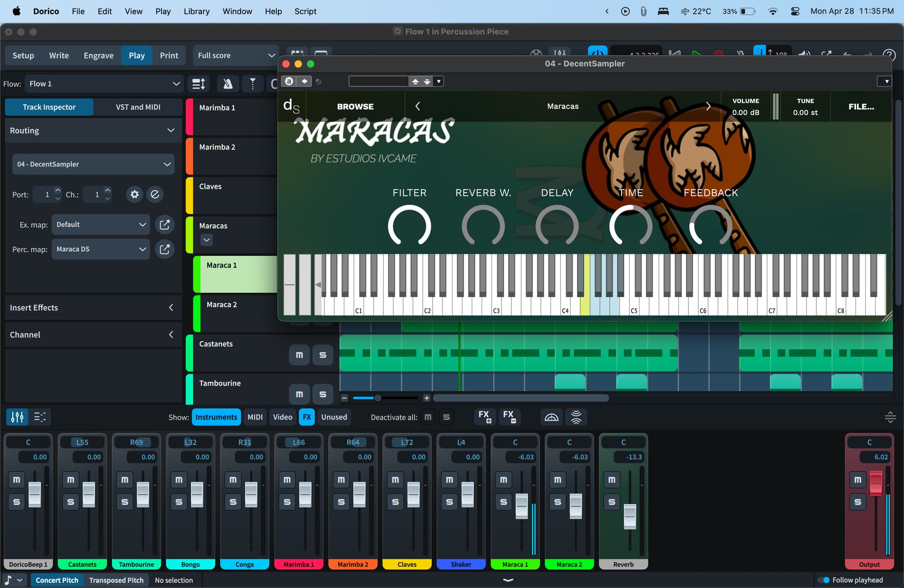Click the remove FX channel icon
Viewport: 904px width, 588px height.
(509, 417)
